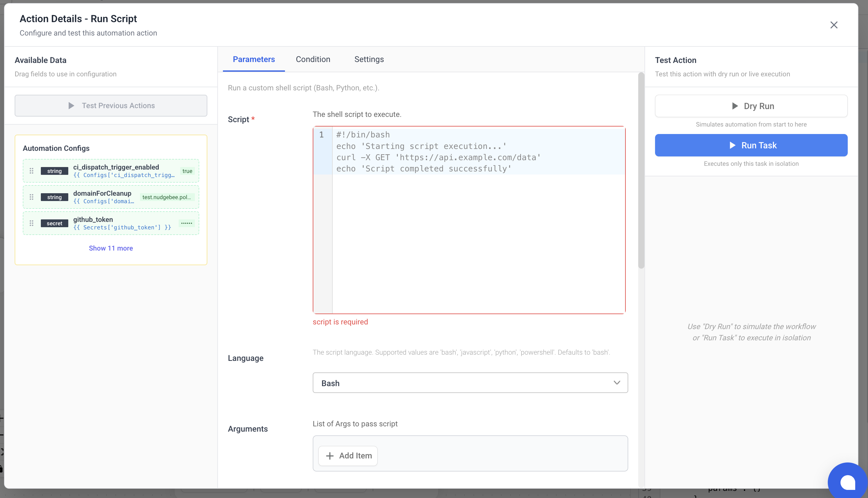
Task: Click the #!/bin/bash shebang line
Action: coord(363,135)
